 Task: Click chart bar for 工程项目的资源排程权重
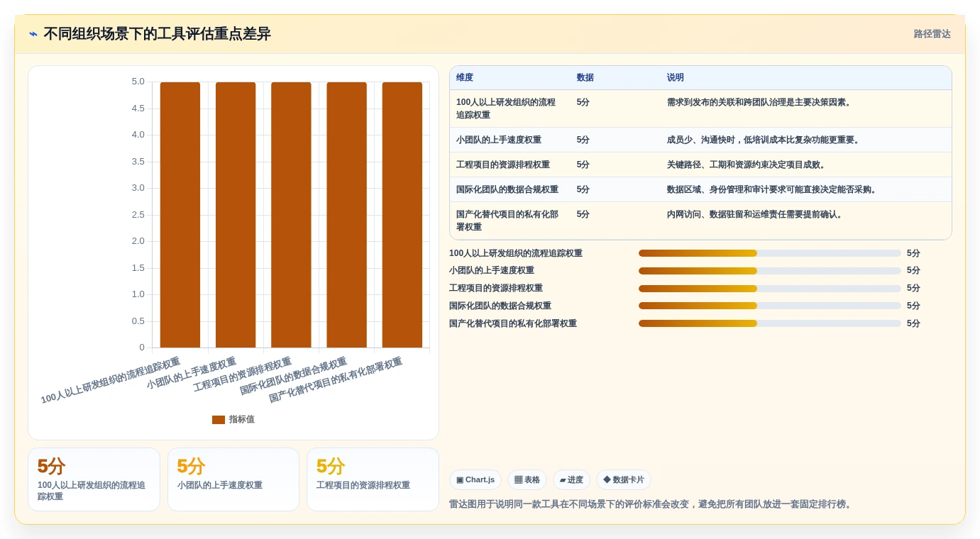[291, 215]
